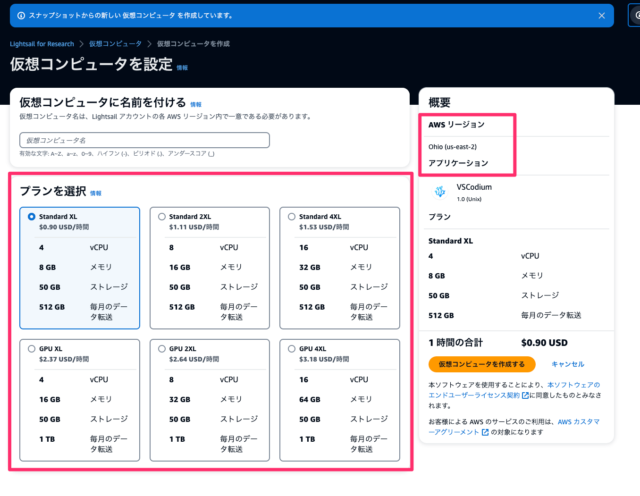
Task: Click the $1.11 USD/時間 price text
Action: tap(194, 227)
